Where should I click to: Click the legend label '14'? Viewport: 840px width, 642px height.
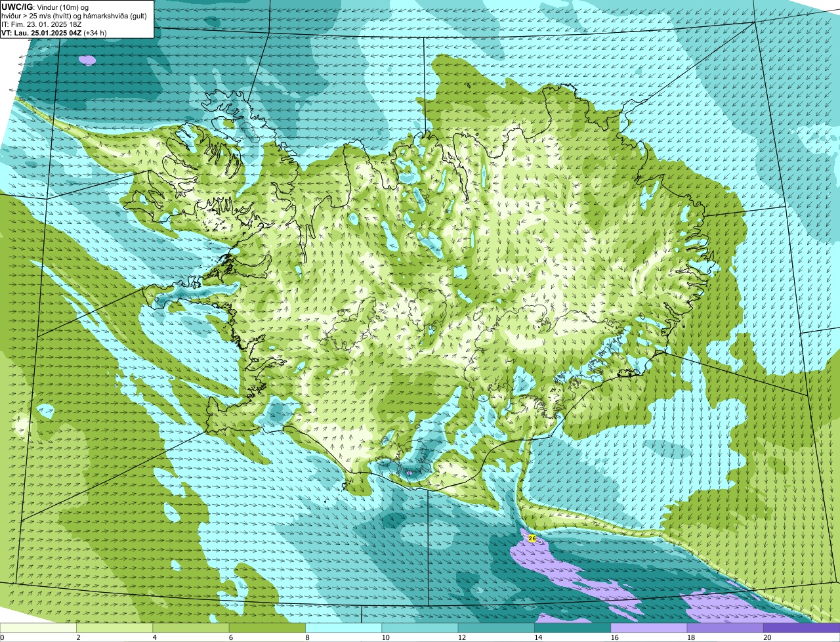pyautogui.click(x=537, y=637)
